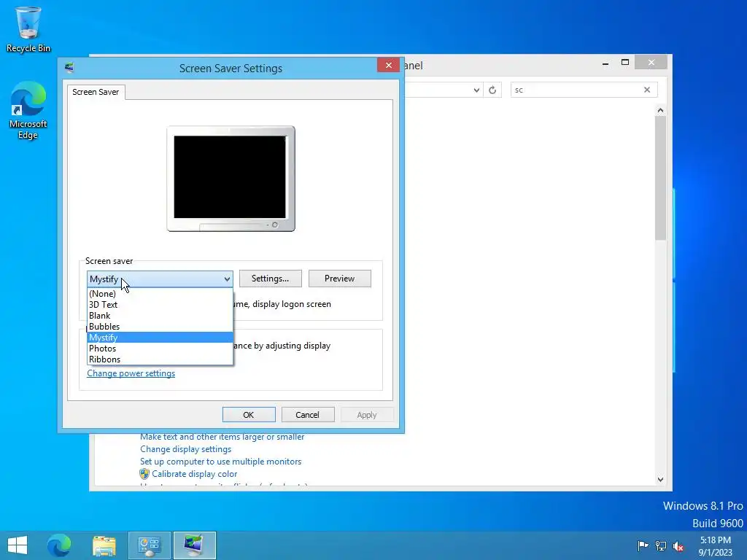Click the screen saver monitor preview image
The height and width of the screenshot is (560, 747).
pyautogui.click(x=231, y=179)
